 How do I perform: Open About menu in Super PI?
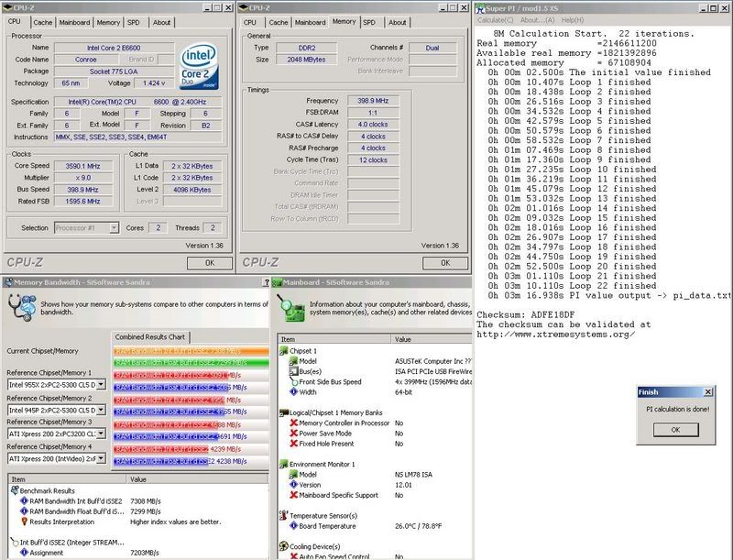click(x=537, y=20)
